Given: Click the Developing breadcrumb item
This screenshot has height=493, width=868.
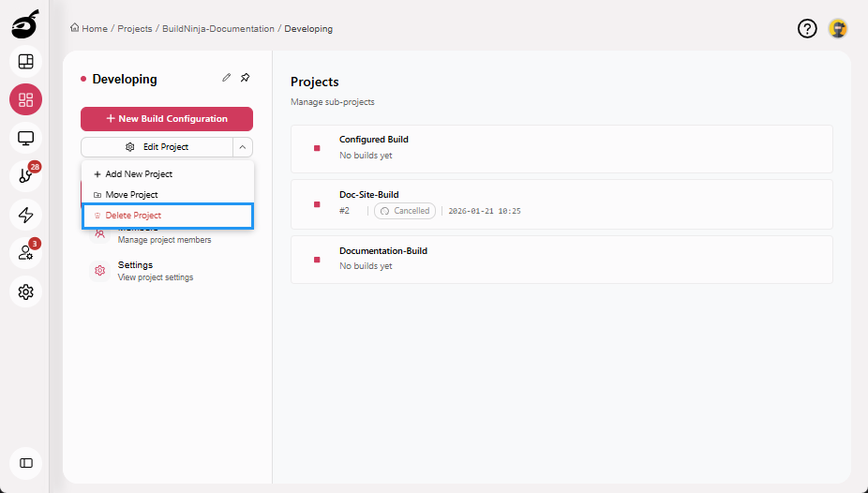Looking at the screenshot, I should (x=308, y=28).
